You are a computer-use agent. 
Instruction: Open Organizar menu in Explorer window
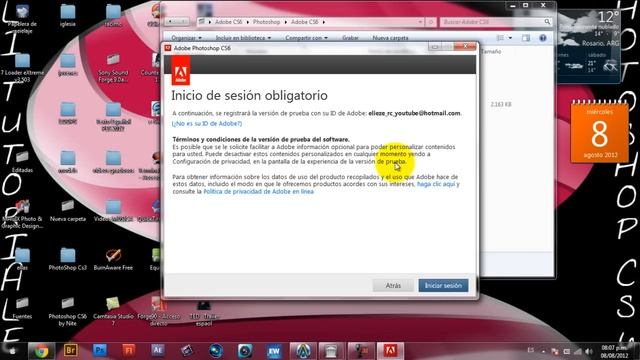tap(186, 38)
